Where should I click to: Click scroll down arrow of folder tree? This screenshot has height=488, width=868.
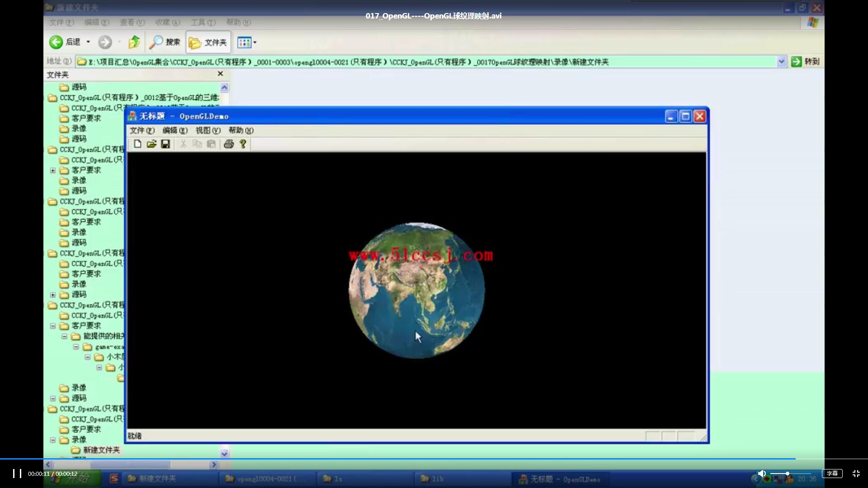(224, 453)
